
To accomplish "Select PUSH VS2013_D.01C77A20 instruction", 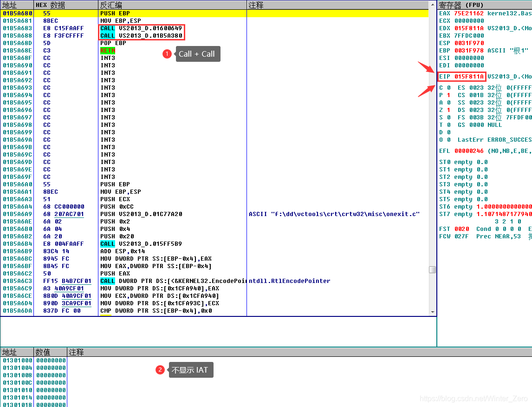I will [x=141, y=214].
